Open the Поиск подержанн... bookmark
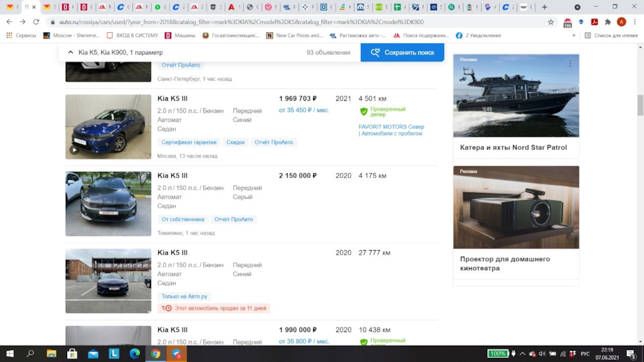Viewport: 644px width, 362px height. (420, 36)
